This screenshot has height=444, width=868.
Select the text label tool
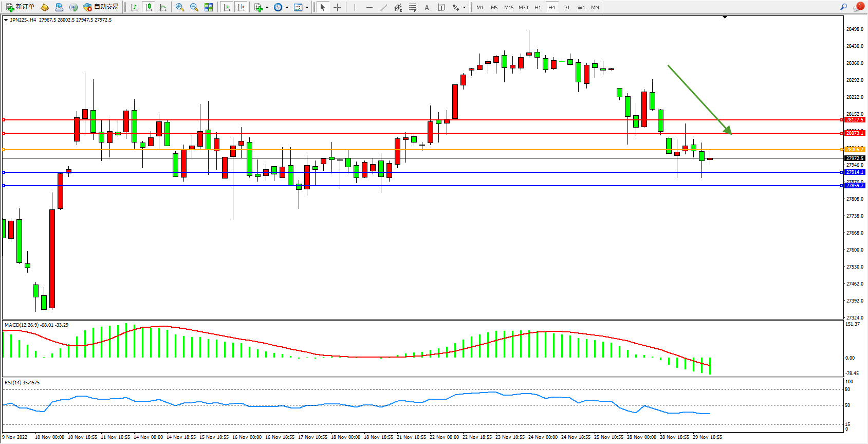click(427, 7)
